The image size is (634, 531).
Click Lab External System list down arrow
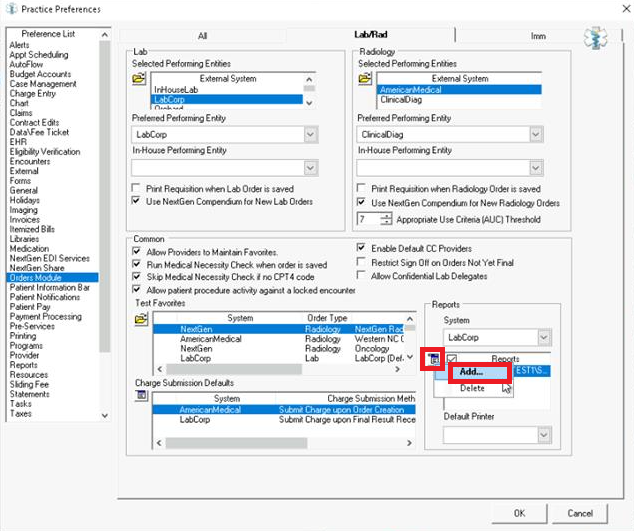pyautogui.click(x=309, y=103)
